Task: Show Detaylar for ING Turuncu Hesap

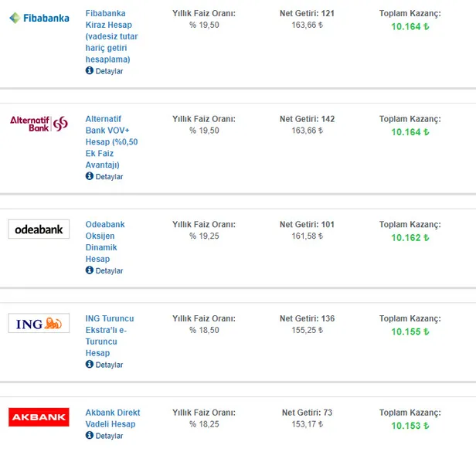Action: pyautogui.click(x=109, y=365)
